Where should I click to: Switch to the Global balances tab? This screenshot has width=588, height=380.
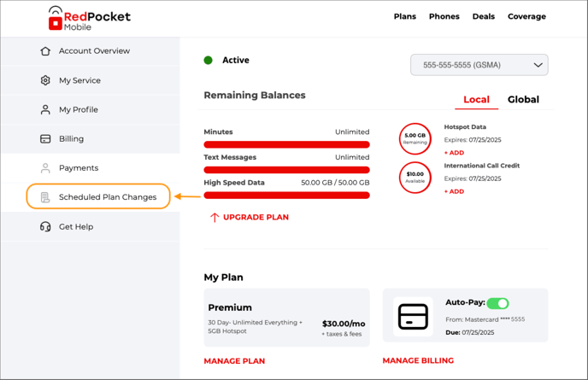(523, 99)
